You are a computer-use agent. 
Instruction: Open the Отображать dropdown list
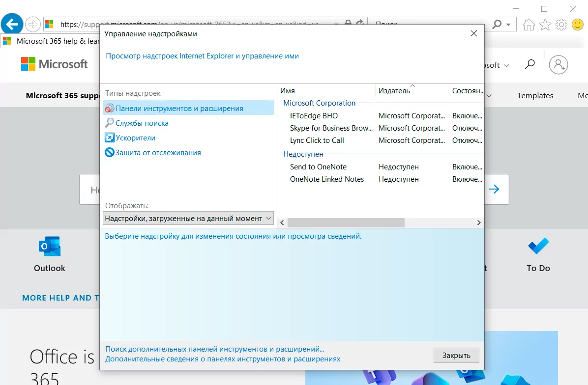[x=188, y=219]
